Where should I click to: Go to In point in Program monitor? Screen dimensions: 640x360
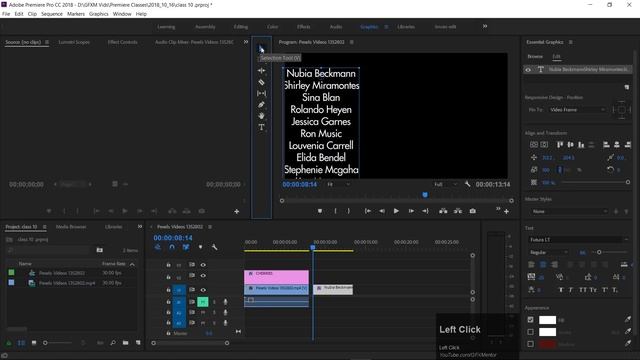pyautogui.click(x=367, y=211)
